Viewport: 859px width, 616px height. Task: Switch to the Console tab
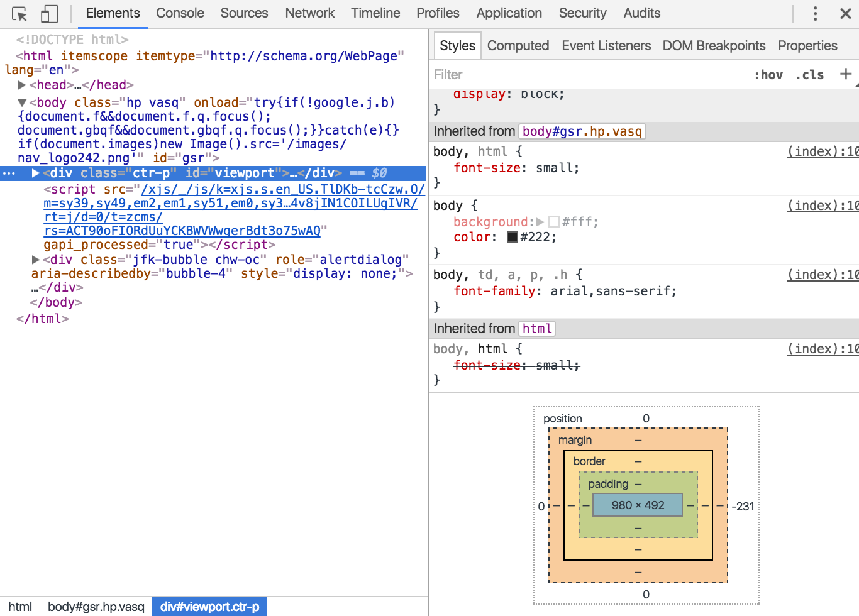pyautogui.click(x=180, y=13)
